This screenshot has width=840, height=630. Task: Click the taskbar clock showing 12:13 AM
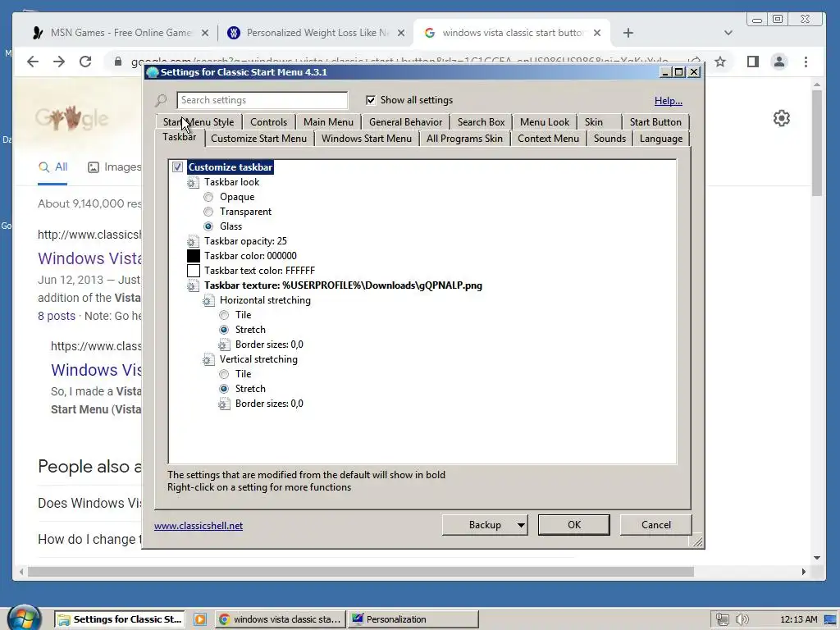point(799,620)
